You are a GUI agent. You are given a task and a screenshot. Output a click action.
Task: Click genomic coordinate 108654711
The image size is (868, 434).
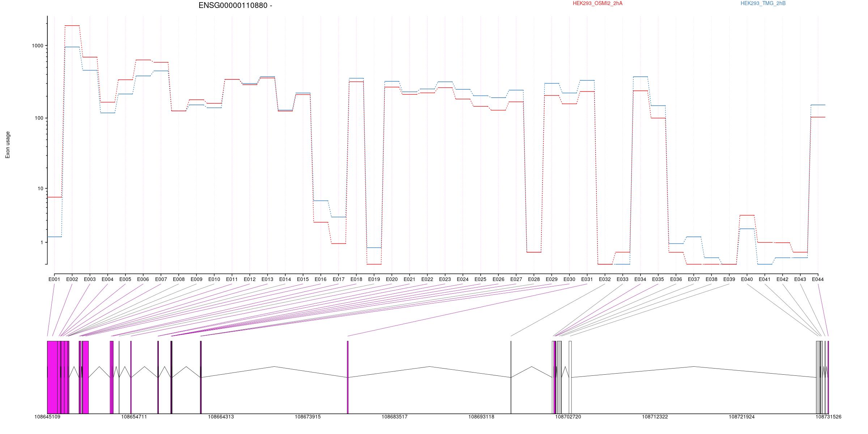point(134,417)
